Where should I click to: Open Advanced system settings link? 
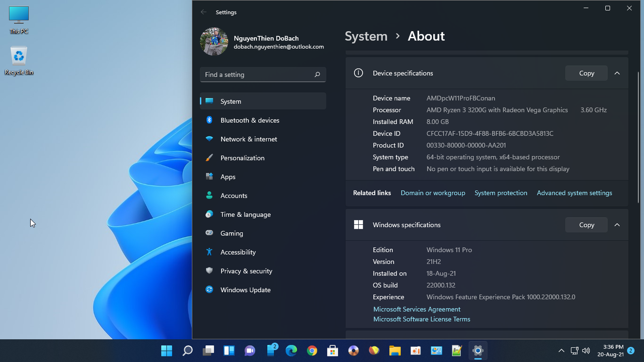point(574,193)
